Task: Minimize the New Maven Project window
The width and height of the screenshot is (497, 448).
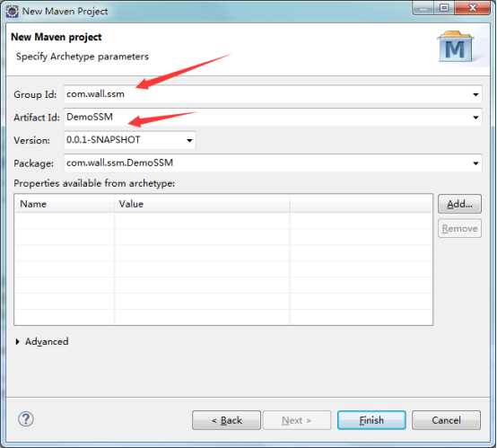Action: pyautogui.click(x=423, y=7)
